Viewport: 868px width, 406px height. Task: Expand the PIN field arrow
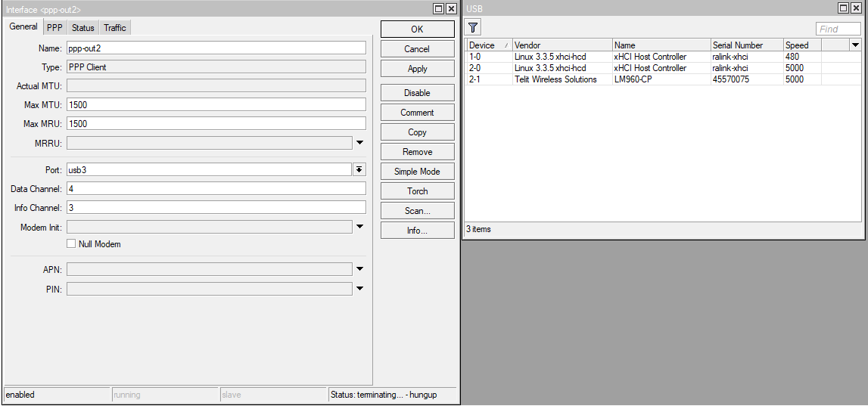(x=359, y=289)
